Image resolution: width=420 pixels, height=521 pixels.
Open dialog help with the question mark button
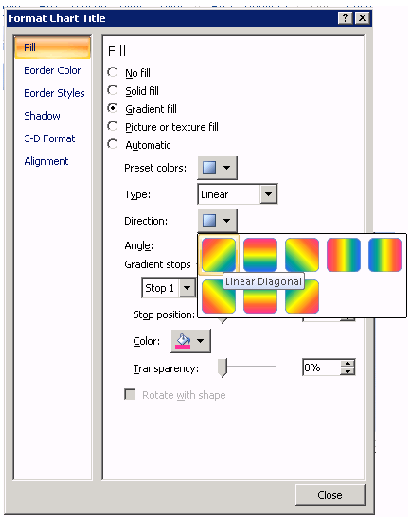(345, 18)
